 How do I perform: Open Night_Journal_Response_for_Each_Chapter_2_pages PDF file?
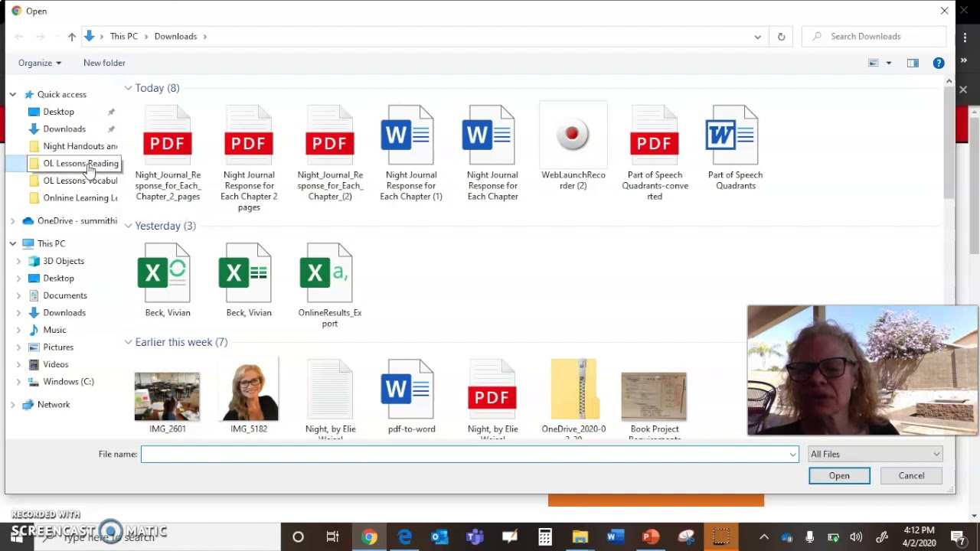pos(168,153)
